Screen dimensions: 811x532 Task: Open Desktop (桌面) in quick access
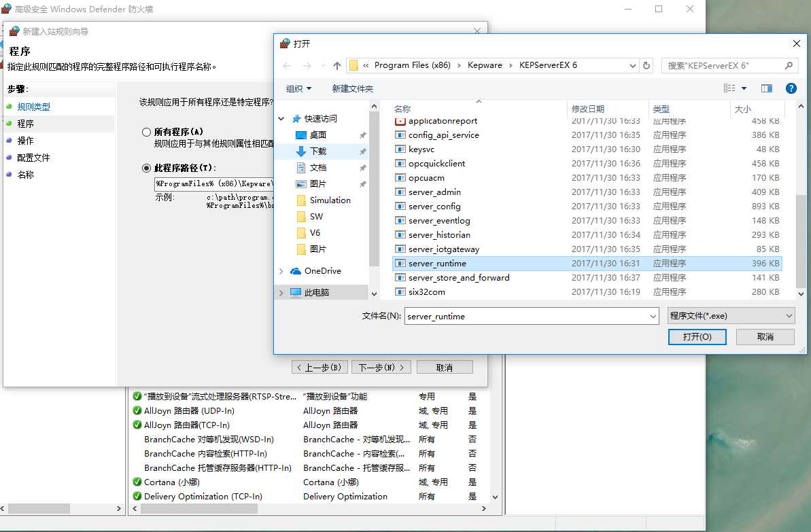coord(317,135)
